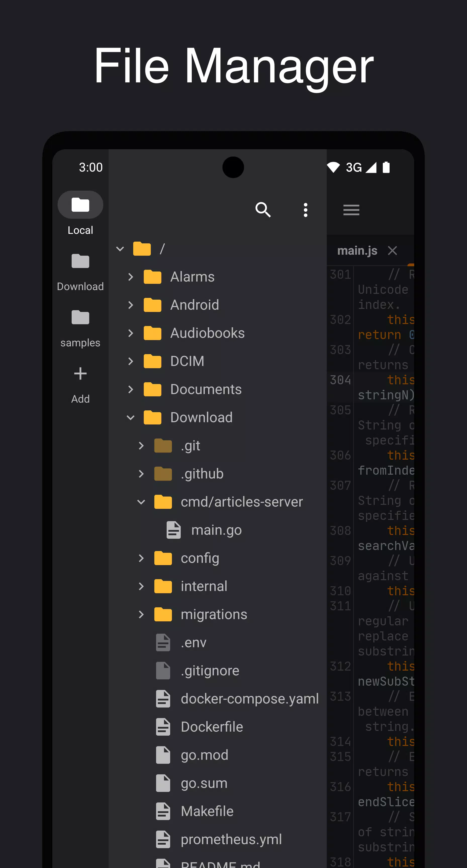Tap the Wi-Fi status bar icon

(334, 167)
